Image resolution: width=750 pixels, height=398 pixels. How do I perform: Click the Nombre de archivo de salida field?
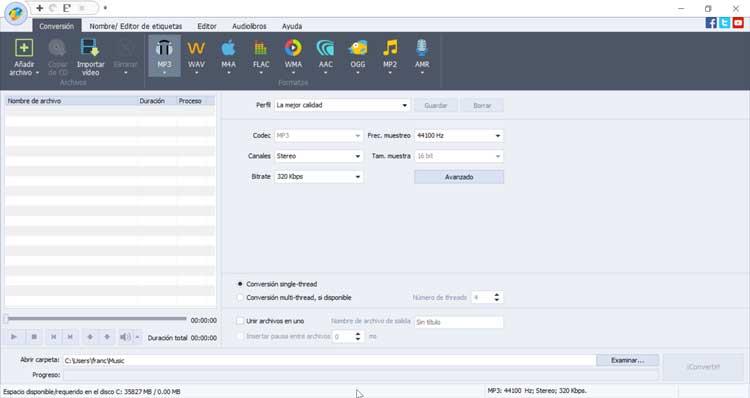[x=459, y=322]
